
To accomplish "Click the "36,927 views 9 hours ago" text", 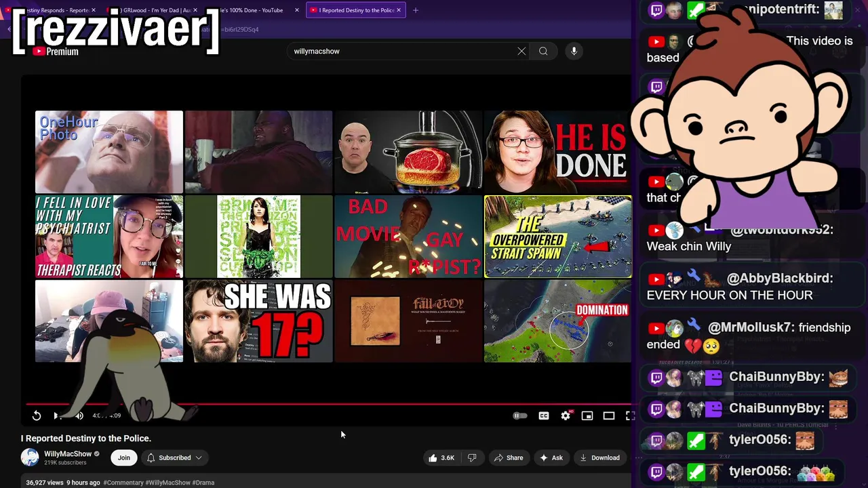I will [63, 483].
